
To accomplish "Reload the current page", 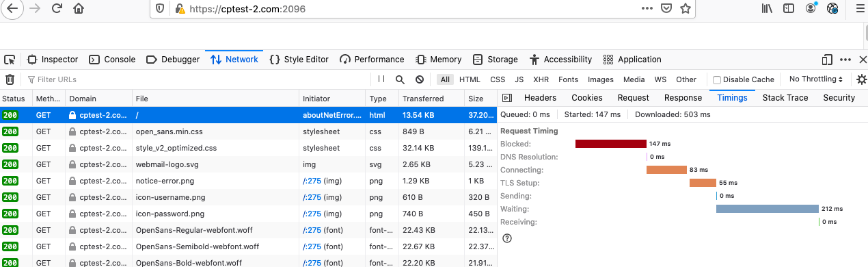I will click(x=57, y=9).
